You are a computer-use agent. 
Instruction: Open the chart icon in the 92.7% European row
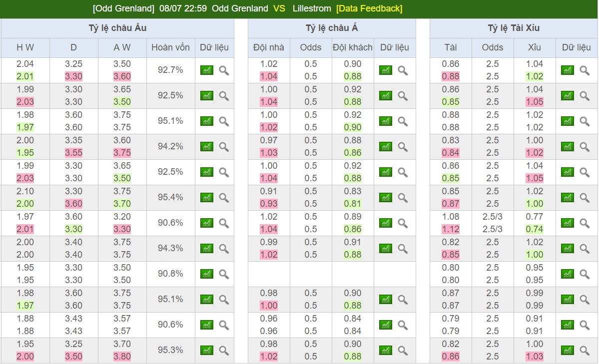click(207, 70)
